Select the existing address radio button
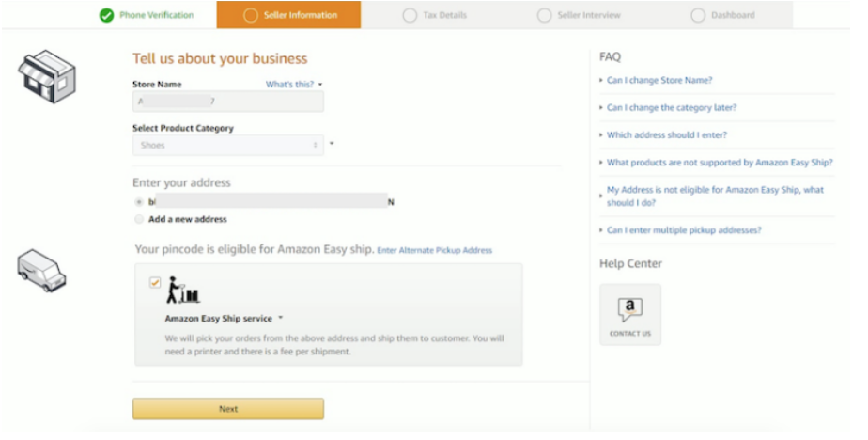This screenshot has height=440, width=868. pos(139,201)
